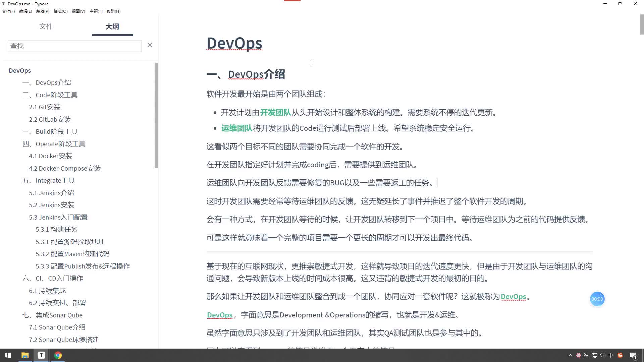The image size is (644, 362).
Task: Go to 三、Build阶段工具 in outline
Action: [x=50, y=131]
